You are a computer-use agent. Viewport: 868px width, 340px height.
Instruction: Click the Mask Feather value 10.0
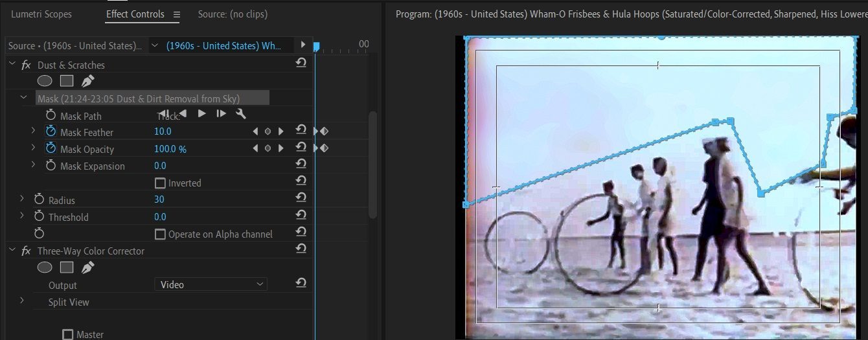coord(163,131)
